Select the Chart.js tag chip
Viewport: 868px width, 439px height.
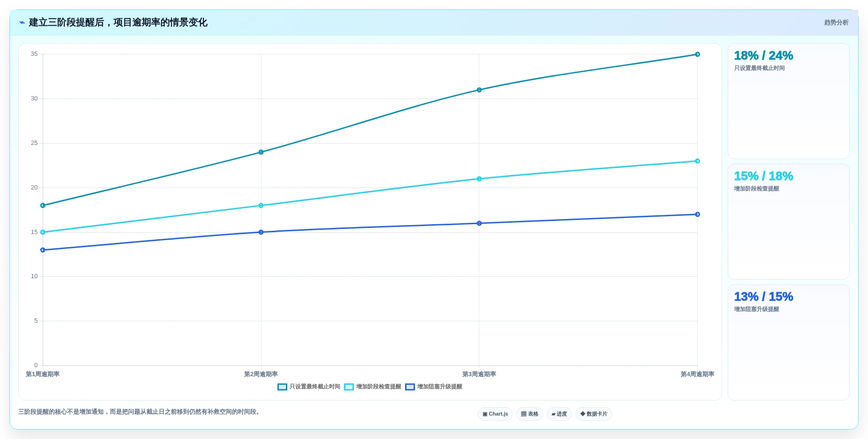click(x=495, y=414)
